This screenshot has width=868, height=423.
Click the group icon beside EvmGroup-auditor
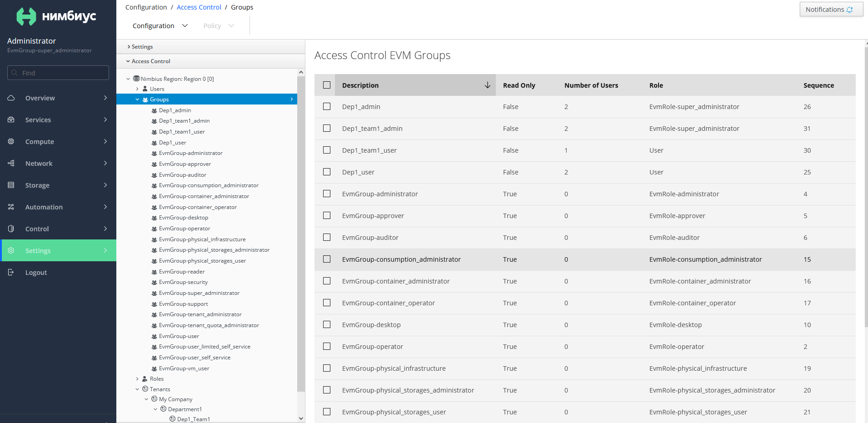click(155, 175)
